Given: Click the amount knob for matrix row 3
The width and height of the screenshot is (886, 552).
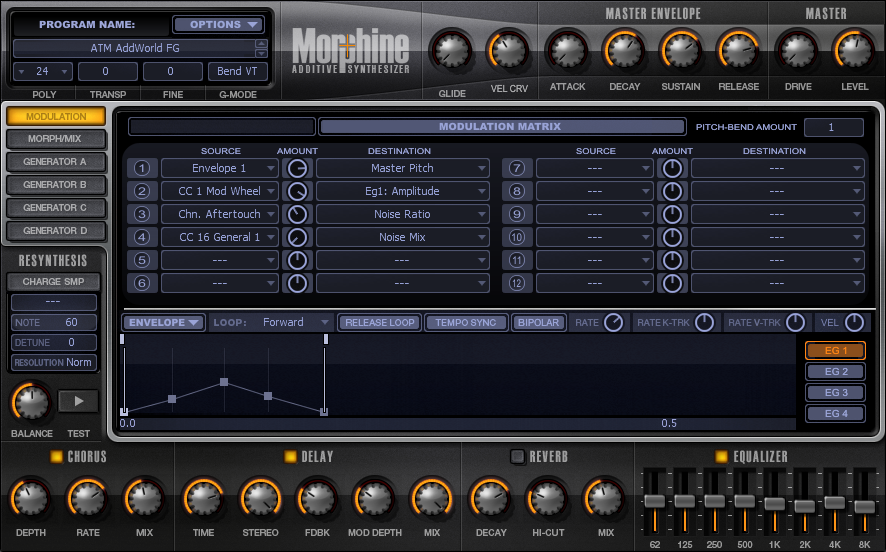Looking at the screenshot, I should (x=297, y=214).
